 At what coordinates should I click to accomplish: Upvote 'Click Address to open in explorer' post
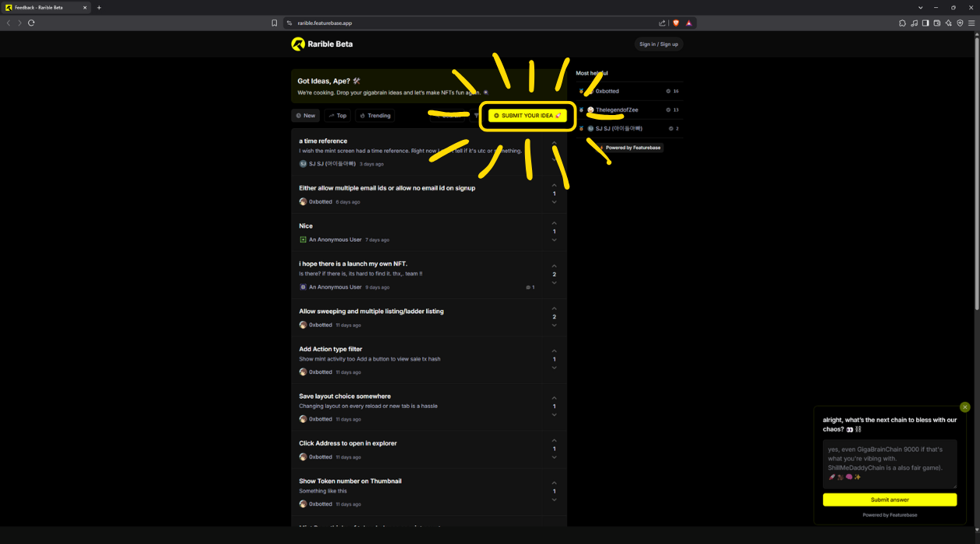click(x=555, y=441)
